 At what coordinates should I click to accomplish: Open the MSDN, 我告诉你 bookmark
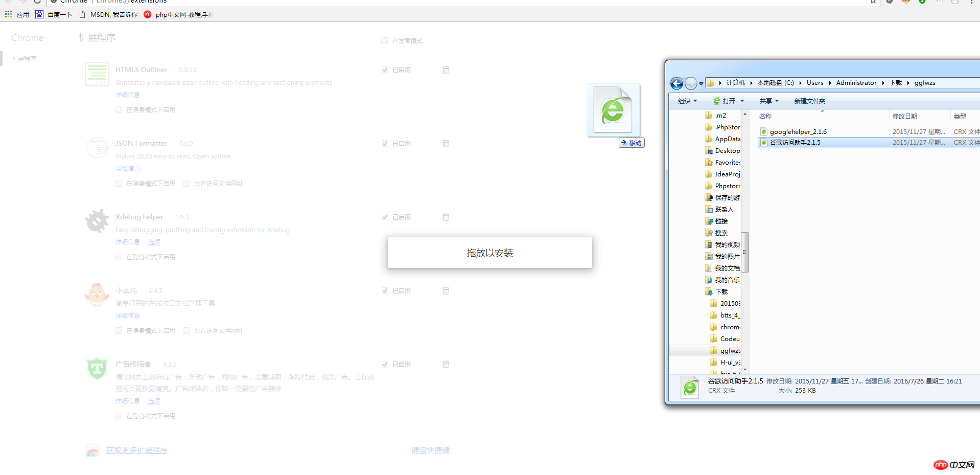[108, 14]
